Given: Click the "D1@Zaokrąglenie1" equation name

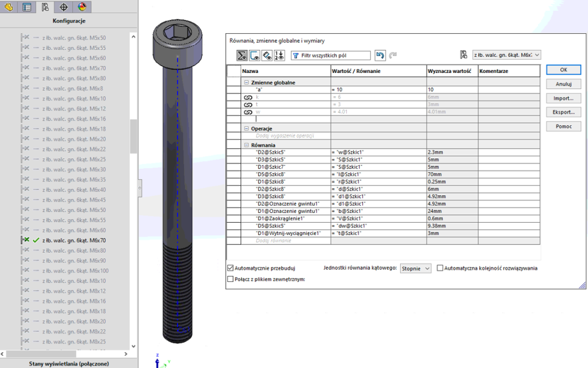Looking at the screenshot, I should [280, 219].
